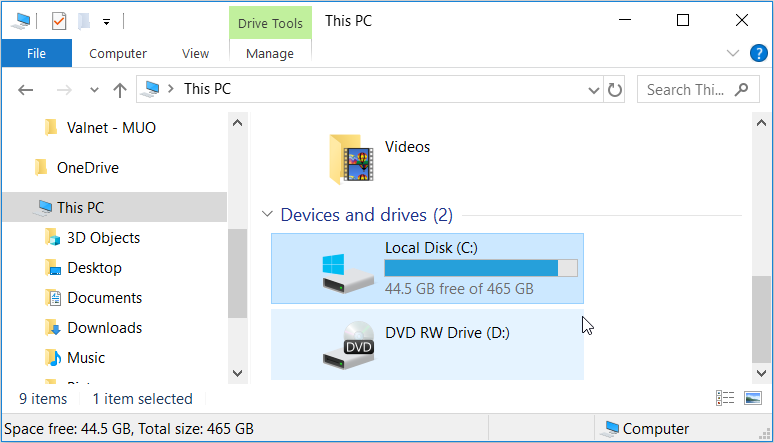The height and width of the screenshot is (443, 774).
Task: Click the Search This PC box
Action: (x=698, y=89)
